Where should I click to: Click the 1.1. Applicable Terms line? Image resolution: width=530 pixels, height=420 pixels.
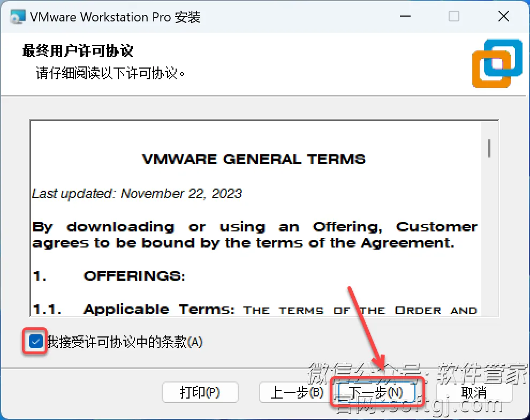click(x=255, y=310)
